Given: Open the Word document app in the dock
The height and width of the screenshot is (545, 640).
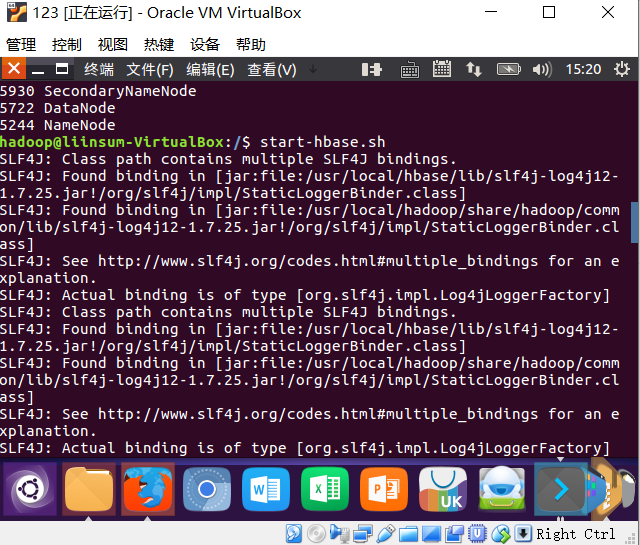Looking at the screenshot, I should tap(266, 489).
